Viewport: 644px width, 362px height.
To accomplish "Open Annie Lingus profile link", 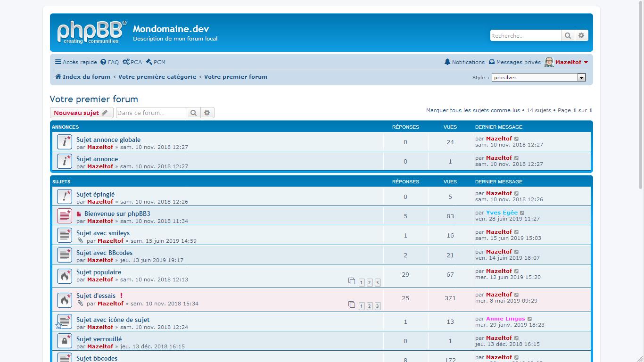I will tap(505, 319).
